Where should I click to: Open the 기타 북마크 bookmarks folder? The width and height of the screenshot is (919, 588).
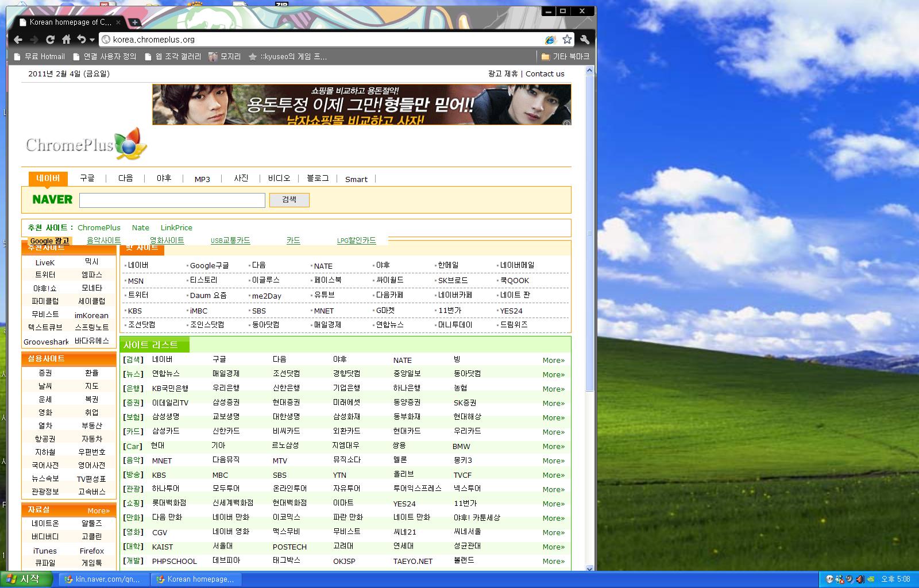coord(565,56)
